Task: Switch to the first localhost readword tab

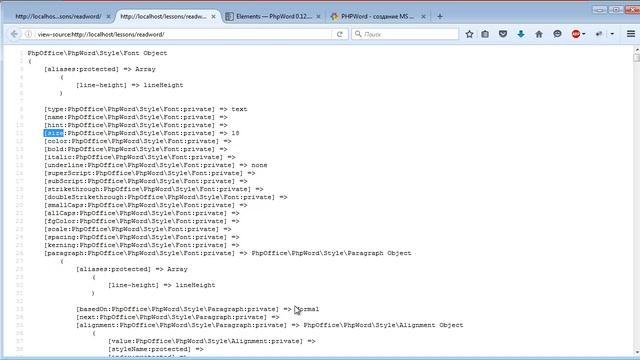Action: pyautogui.click(x=58, y=16)
